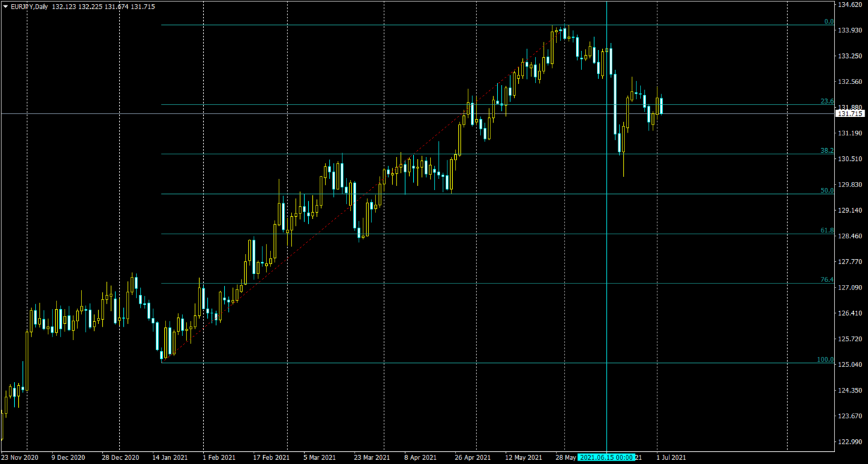Click the 38.2 Fibonacci level label
Screen dimensions: 868x464
(x=827, y=151)
